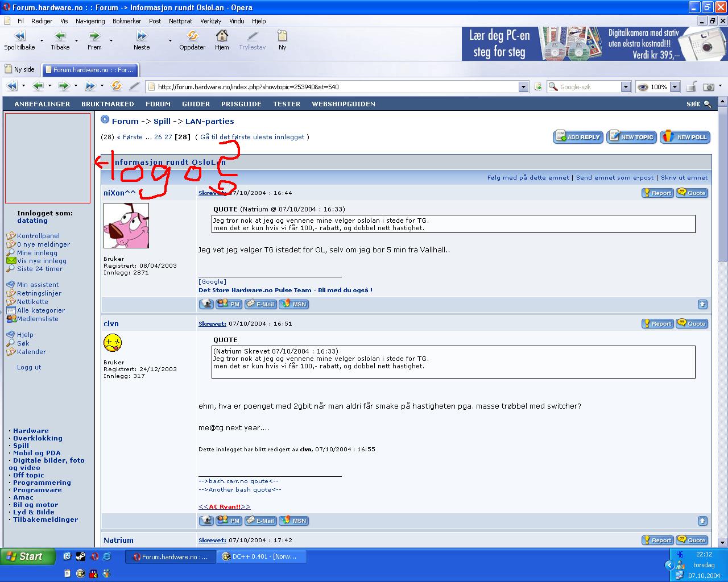Open the address bar history dropdown

pos(523,87)
